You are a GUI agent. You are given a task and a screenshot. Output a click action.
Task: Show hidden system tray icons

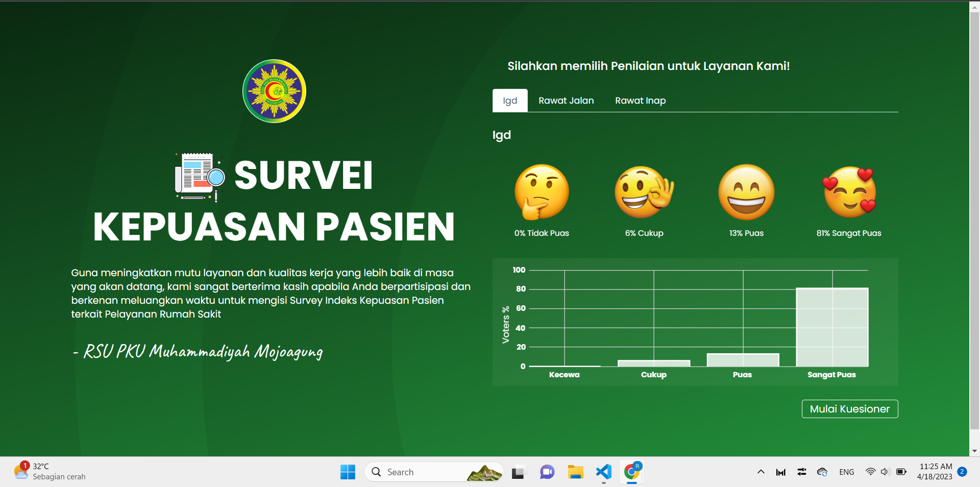coord(761,472)
